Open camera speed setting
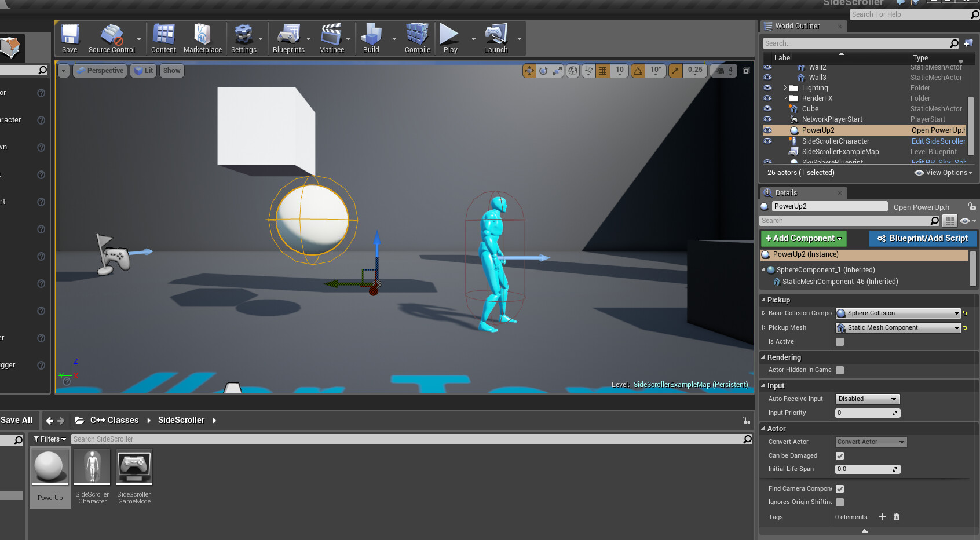 [724, 71]
